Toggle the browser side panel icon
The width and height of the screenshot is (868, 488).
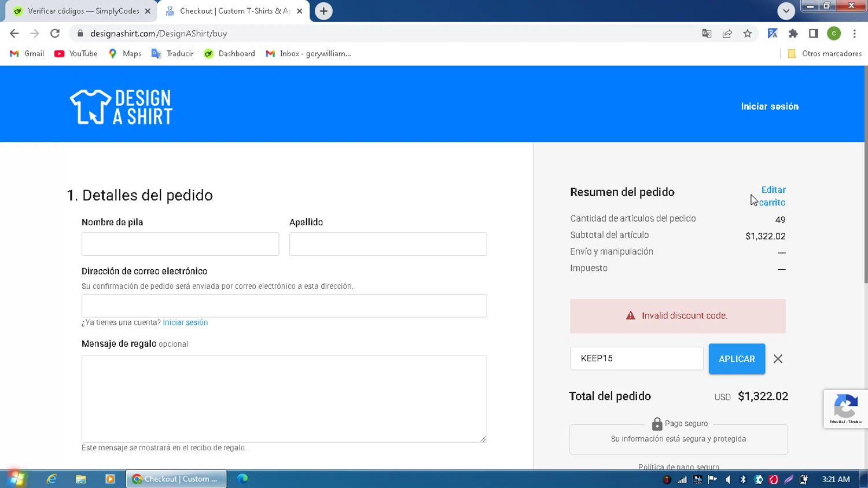(814, 34)
